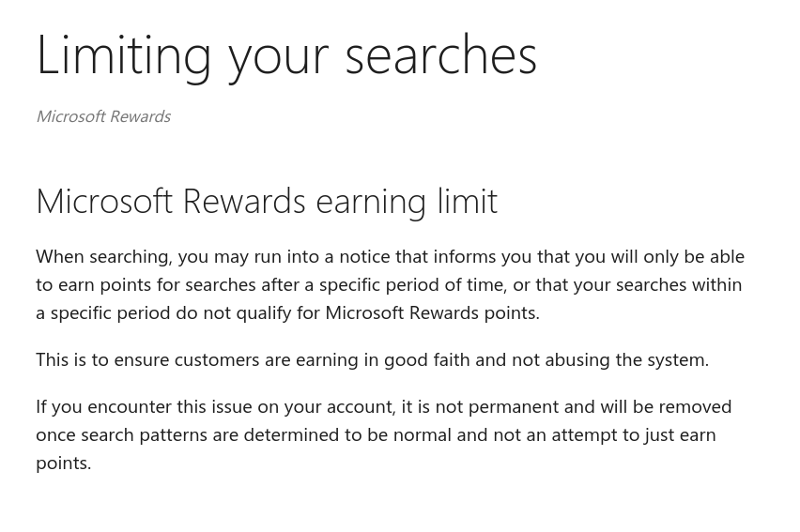Click the 'Limiting your searches' page title

coord(286,56)
